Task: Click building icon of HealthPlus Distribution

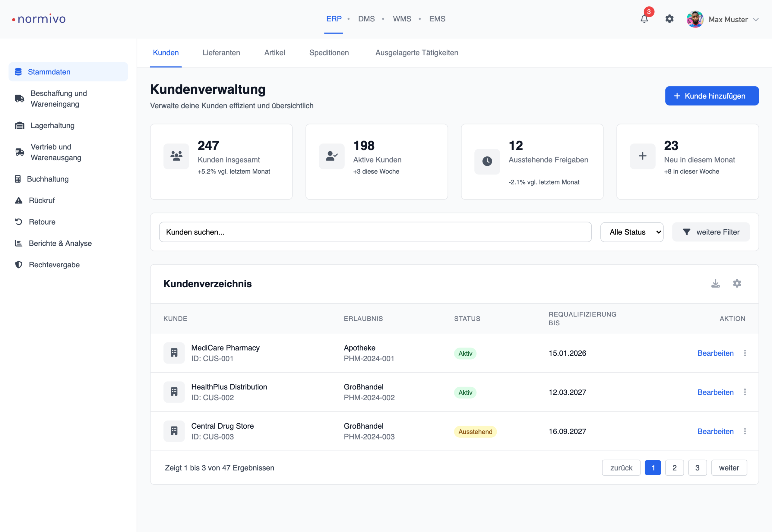Action: (x=174, y=392)
